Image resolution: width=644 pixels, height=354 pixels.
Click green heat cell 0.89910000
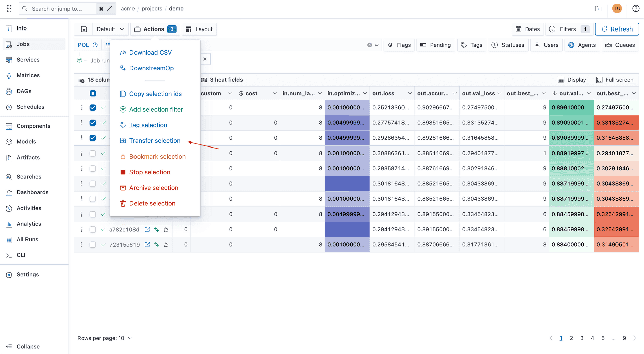[571, 107]
